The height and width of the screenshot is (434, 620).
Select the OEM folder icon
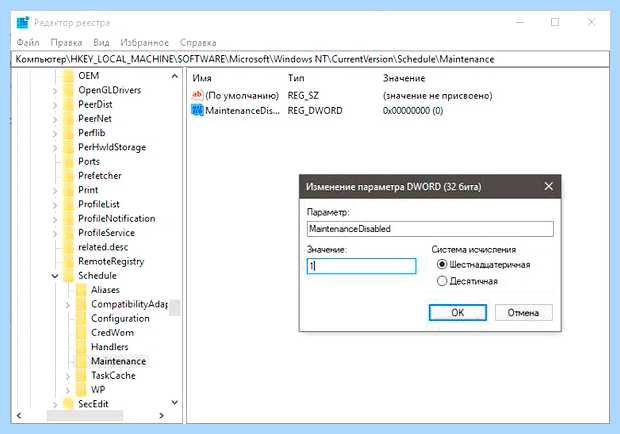pyautogui.click(x=69, y=75)
